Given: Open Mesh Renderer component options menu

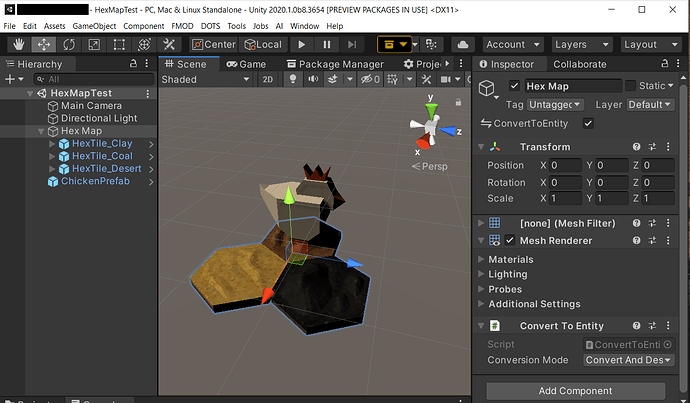Looking at the screenshot, I should tap(668, 240).
